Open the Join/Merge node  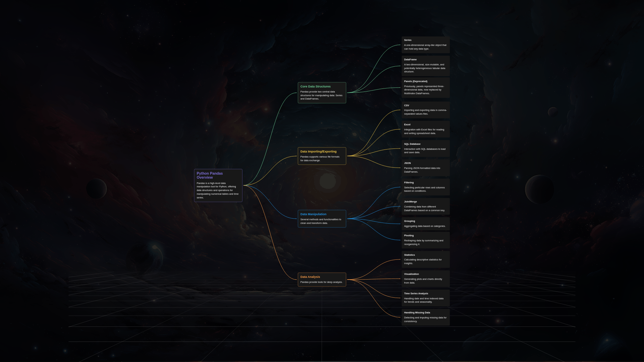click(425, 206)
